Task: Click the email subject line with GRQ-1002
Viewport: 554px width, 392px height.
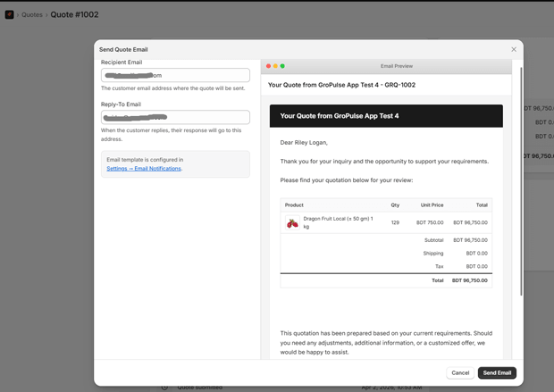Action: click(341, 85)
